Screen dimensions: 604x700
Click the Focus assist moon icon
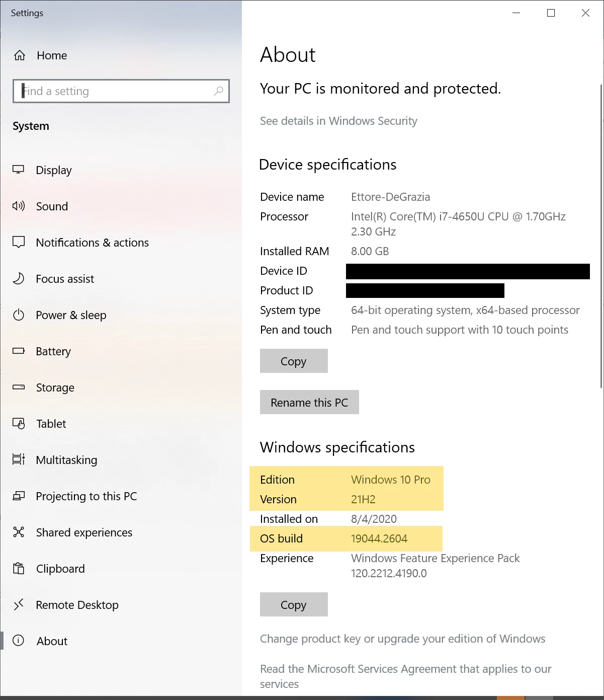(19, 278)
